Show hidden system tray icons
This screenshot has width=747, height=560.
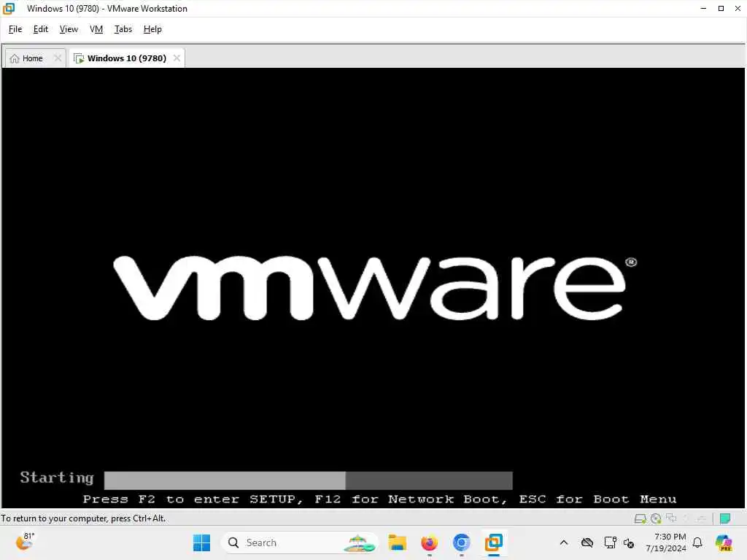coord(564,542)
